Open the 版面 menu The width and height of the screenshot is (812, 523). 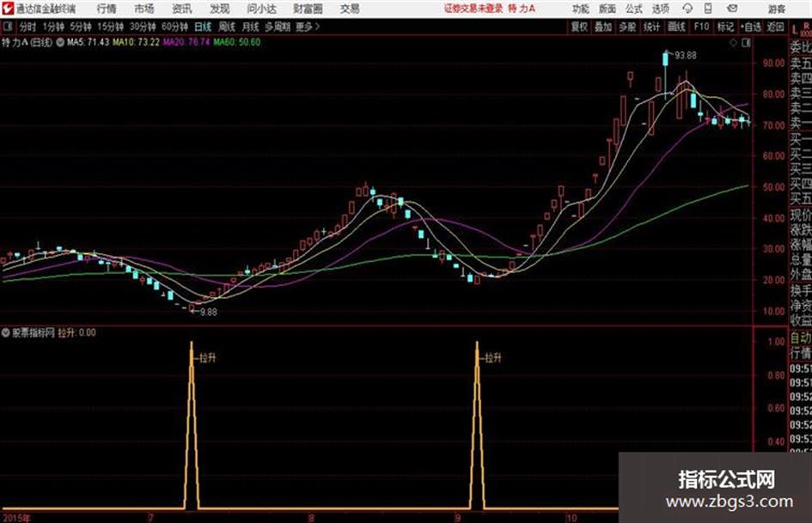coord(607,9)
